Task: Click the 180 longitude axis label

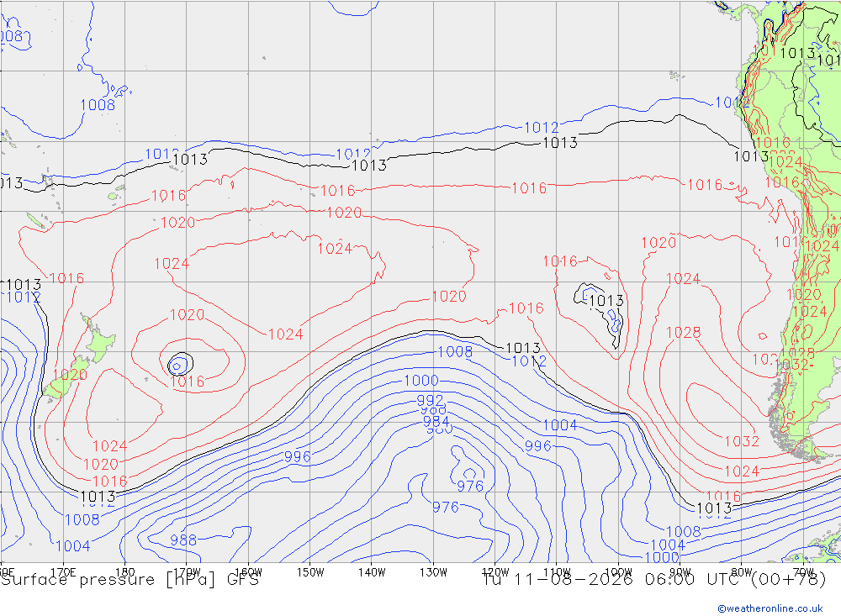Action: [x=125, y=572]
